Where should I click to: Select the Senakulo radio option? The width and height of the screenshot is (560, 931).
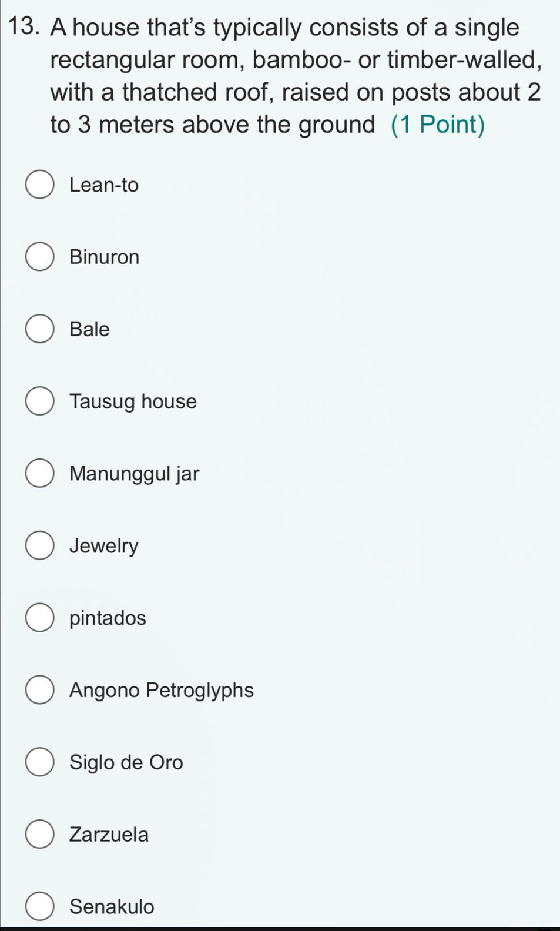(40, 906)
